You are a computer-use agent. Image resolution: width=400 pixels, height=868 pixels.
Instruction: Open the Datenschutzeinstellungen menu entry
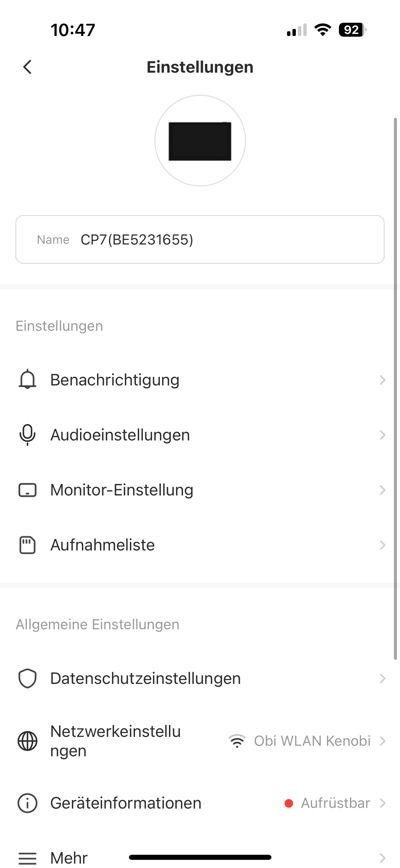pos(146,679)
